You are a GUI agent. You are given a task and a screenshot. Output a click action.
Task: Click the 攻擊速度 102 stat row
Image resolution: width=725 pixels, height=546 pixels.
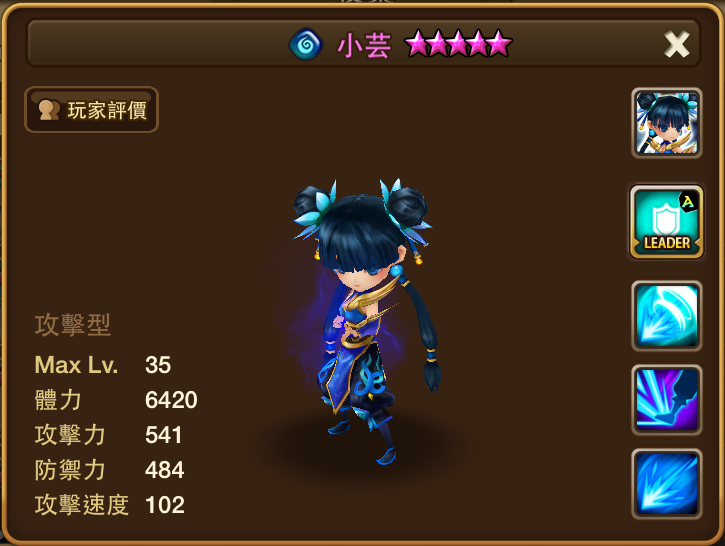(x=110, y=505)
